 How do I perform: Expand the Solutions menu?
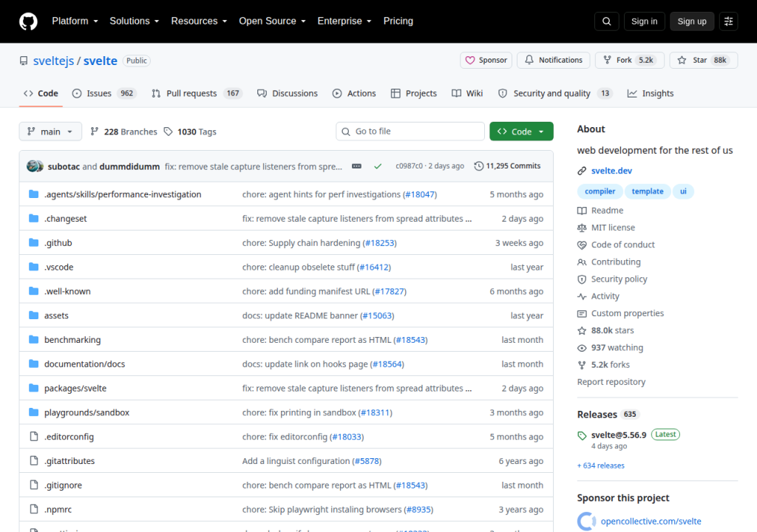tap(135, 21)
